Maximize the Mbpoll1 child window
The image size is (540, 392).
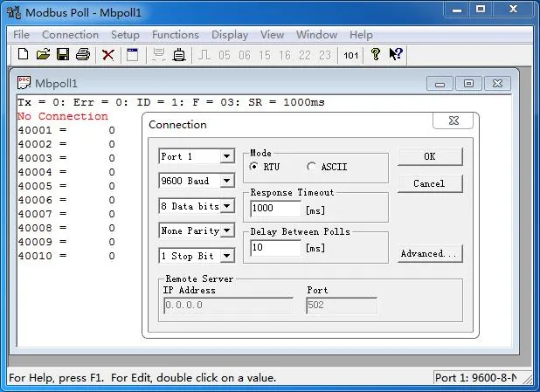(468, 84)
